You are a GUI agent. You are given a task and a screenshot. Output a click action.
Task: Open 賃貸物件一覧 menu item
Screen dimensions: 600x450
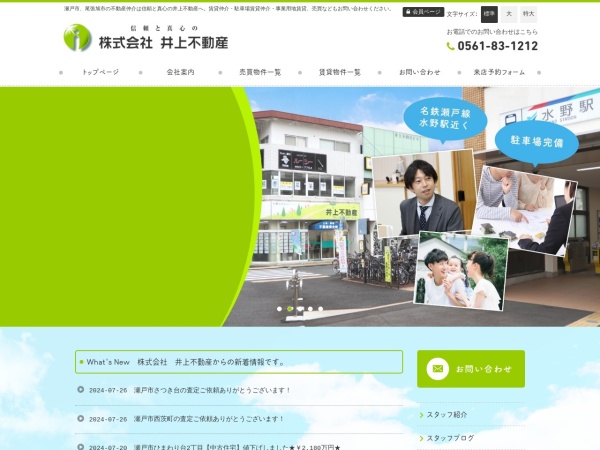340,72
